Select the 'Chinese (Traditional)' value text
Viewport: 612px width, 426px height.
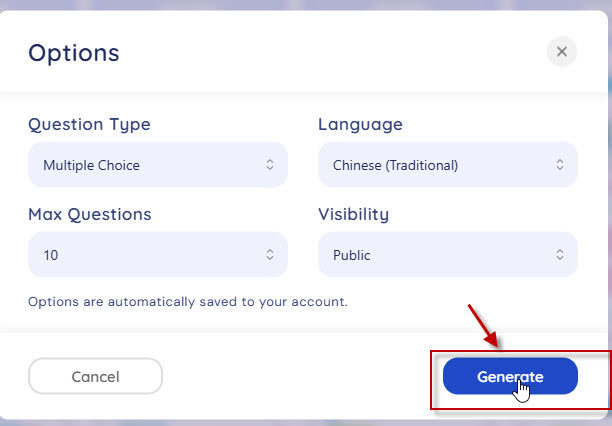[x=397, y=165]
